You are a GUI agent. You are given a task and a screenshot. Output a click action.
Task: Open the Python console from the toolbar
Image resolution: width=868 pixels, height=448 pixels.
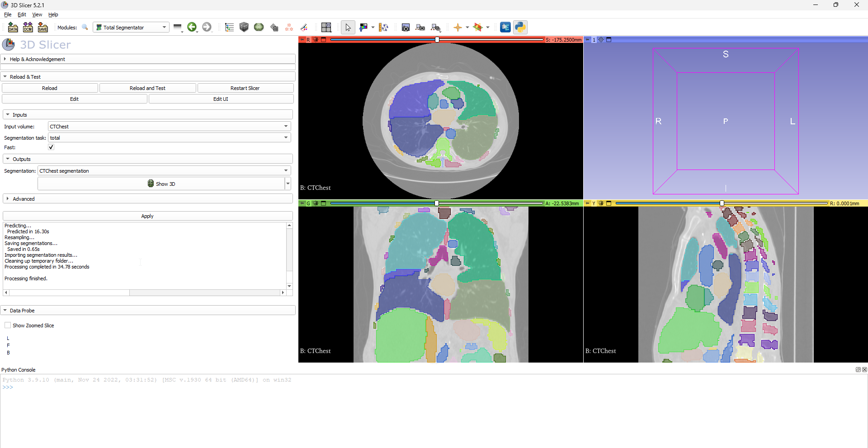pyautogui.click(x=520, y=27)
